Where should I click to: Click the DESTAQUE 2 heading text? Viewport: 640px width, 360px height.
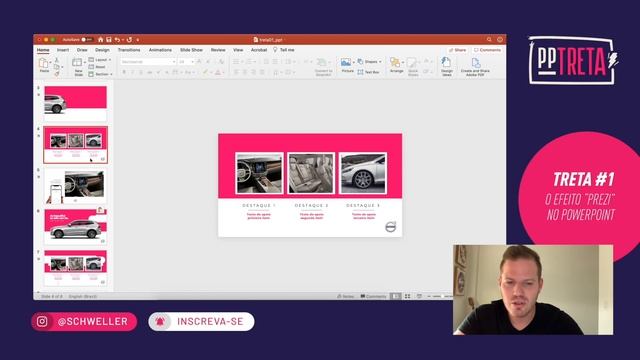tap(311, 205)
